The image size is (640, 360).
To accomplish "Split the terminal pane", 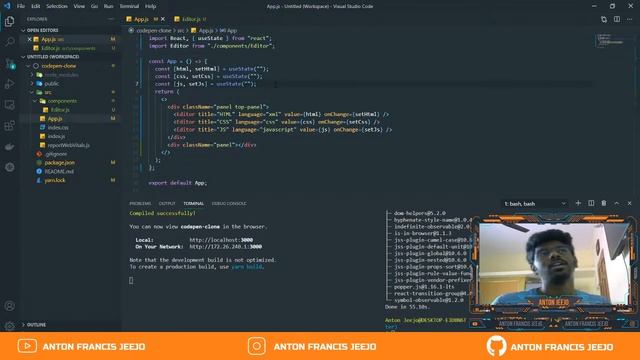I will pyautogui.click(x=591, y=203).
